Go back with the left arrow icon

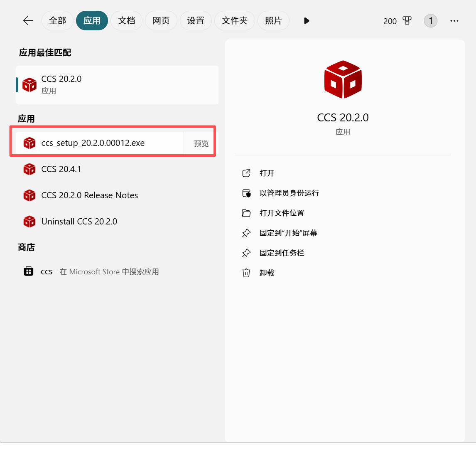[28, 21]
